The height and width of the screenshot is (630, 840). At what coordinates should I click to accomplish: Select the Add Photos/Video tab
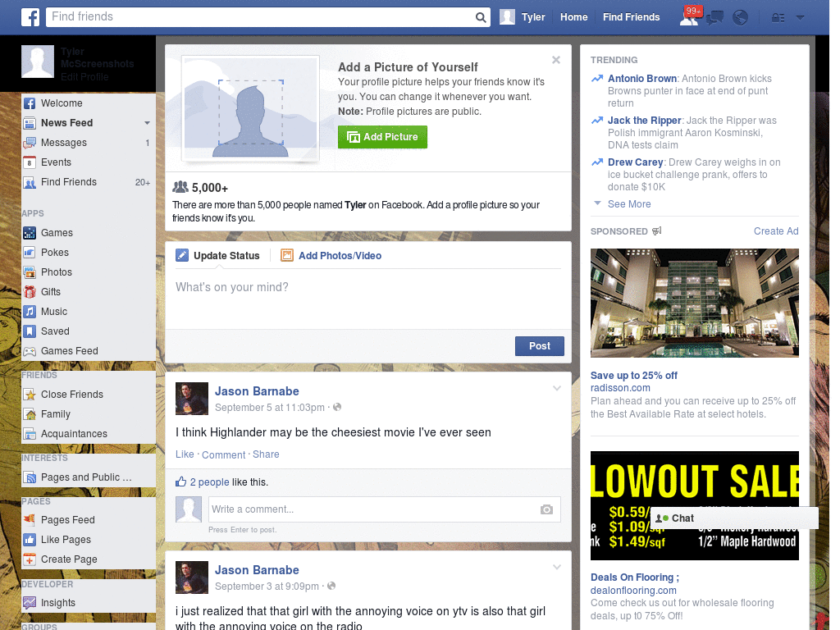coord(331,256)
